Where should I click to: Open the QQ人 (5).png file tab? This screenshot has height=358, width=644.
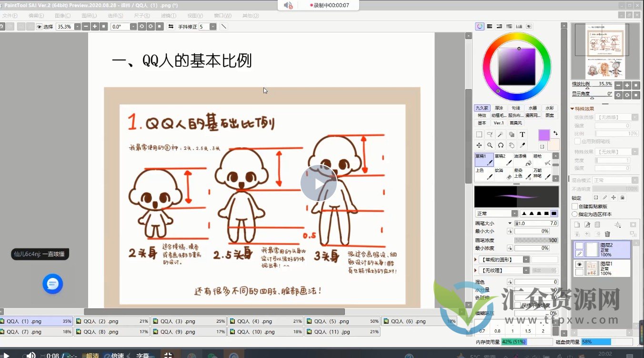(x=343, y=321)
